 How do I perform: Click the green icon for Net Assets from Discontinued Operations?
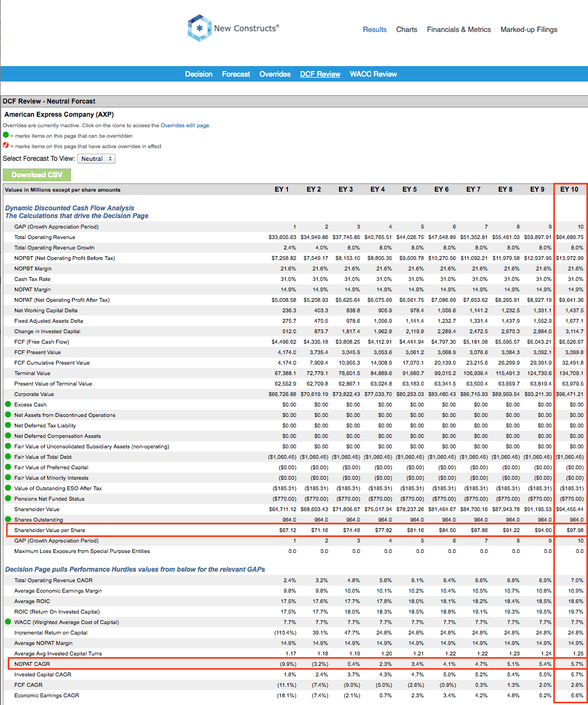pos(8,415)
